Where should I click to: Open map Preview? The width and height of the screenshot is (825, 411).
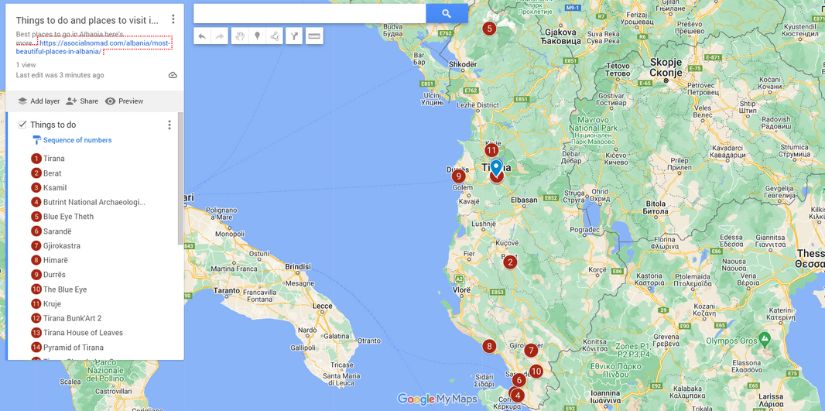click(124, 101)
